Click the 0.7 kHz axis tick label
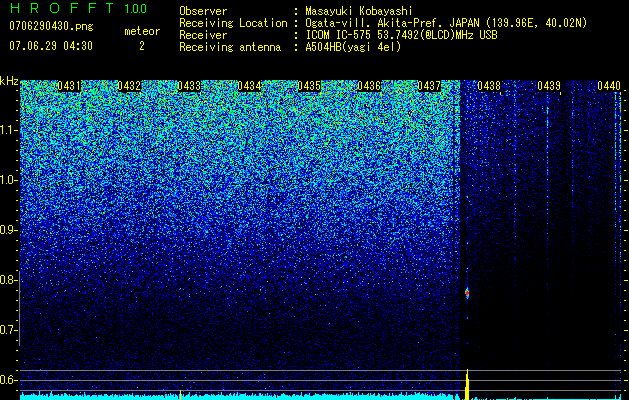The image size is (629, 400). [8, 330]
